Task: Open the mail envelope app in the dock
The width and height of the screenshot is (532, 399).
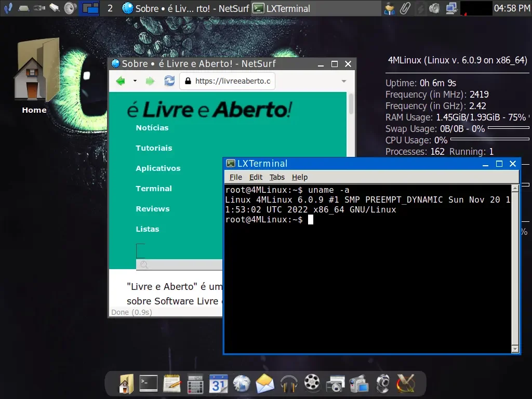Action: [x=265, y=384]
